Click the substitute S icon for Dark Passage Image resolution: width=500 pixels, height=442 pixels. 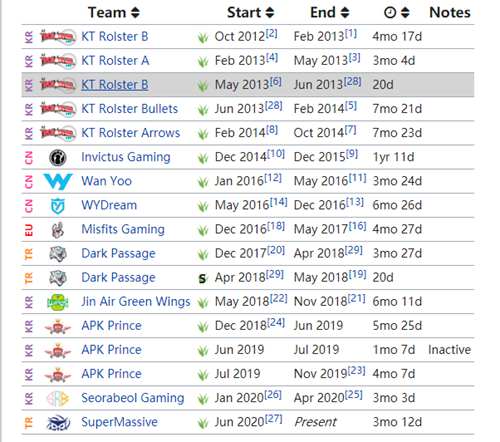tap(202, 279)
